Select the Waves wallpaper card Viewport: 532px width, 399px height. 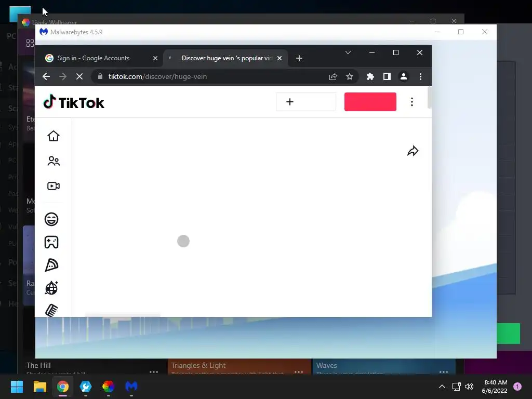[x=384, y=366]
